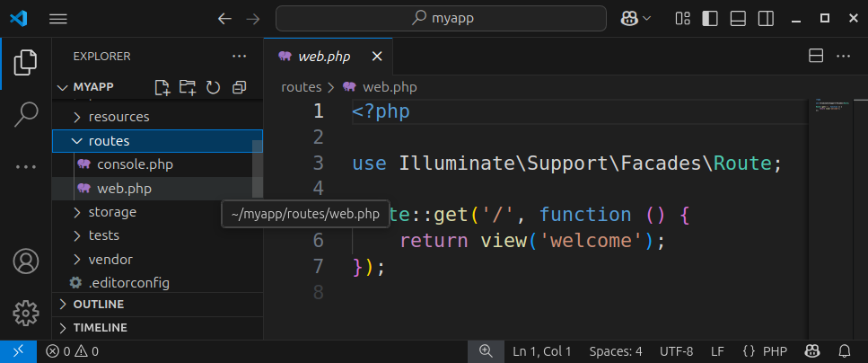
Task: Click the editor minimap
Action: pos(830,219)
